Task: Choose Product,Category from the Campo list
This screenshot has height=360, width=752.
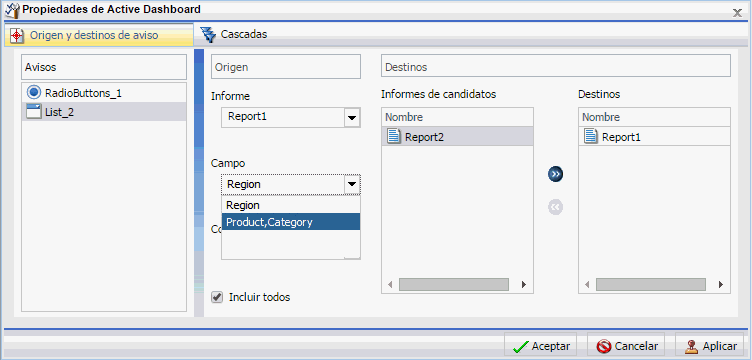Action: point(291,222)
